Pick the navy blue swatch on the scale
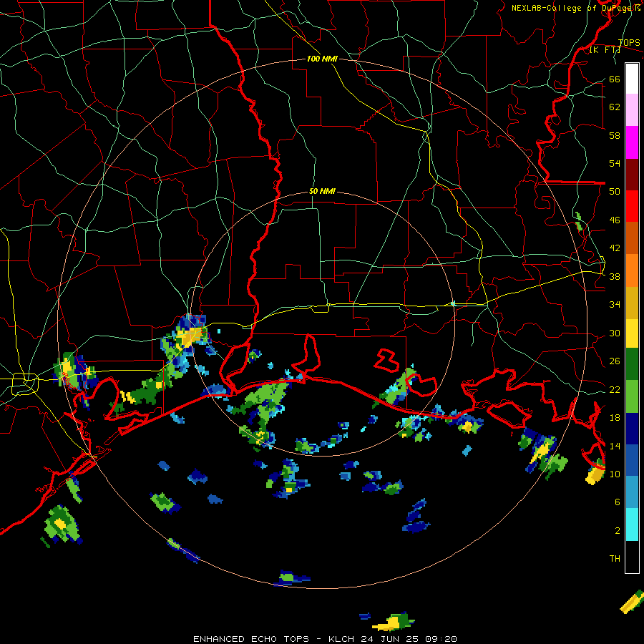Screen dimensions: 644x644 [x=632, y=429]
